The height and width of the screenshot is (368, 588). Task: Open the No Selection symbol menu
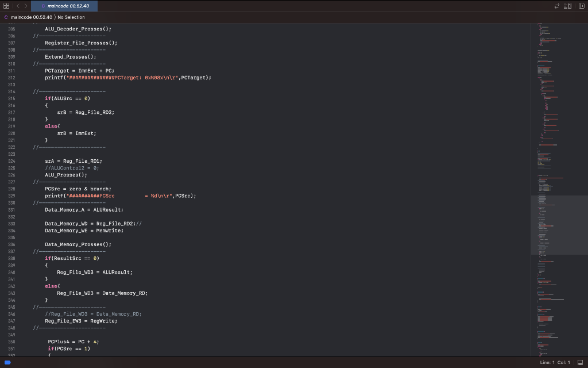click(71, 17)
